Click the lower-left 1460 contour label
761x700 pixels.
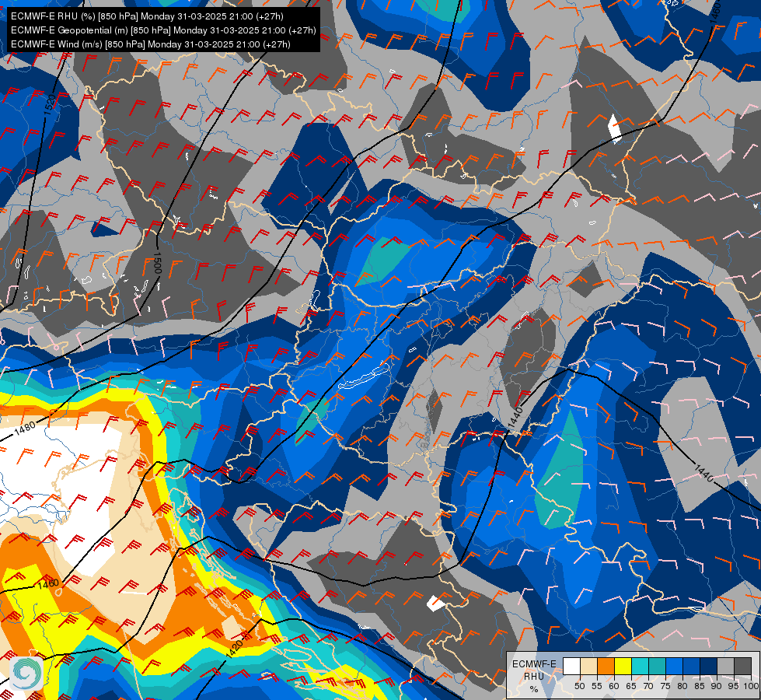pos(48,583)
